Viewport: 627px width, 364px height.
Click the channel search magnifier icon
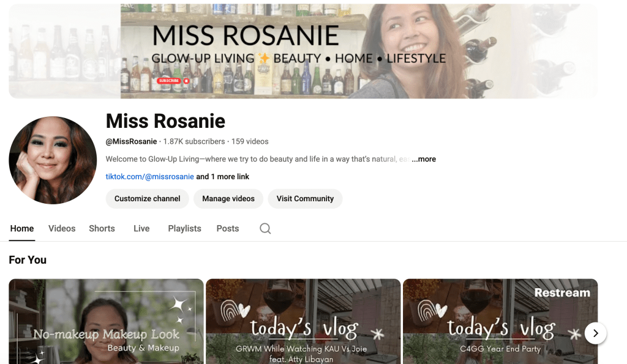(265, 228)
